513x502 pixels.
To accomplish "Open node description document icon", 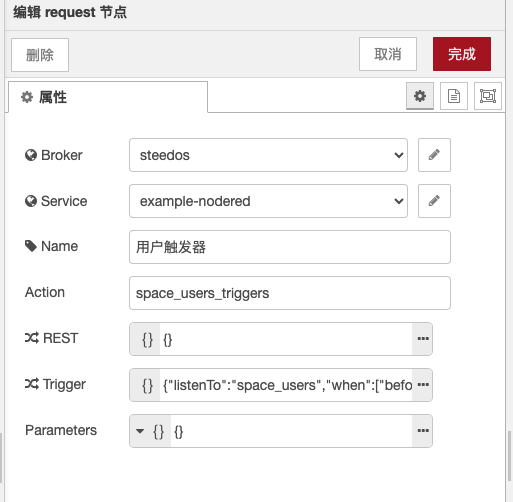I will (x=454, y=96).
